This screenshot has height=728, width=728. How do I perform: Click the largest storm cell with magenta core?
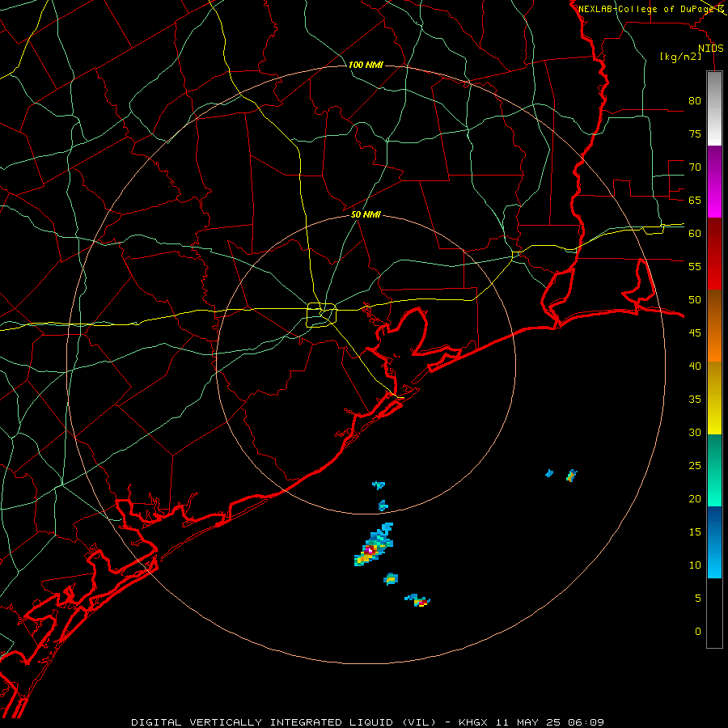click(373, 545)
